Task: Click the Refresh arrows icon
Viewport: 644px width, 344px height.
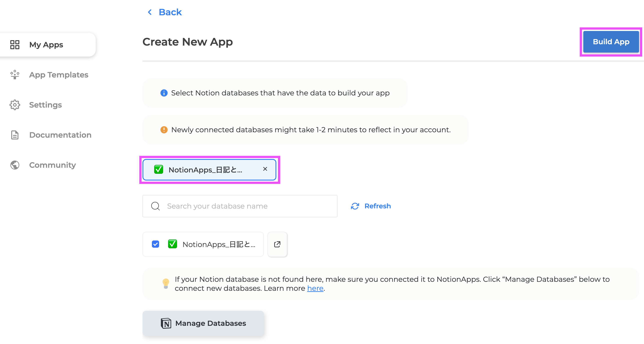Action: (355, 206)
